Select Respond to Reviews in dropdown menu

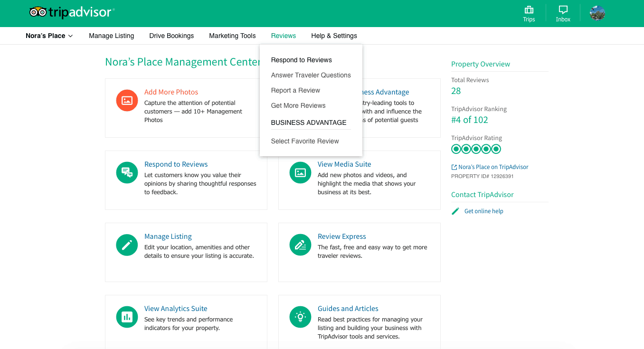302,60
